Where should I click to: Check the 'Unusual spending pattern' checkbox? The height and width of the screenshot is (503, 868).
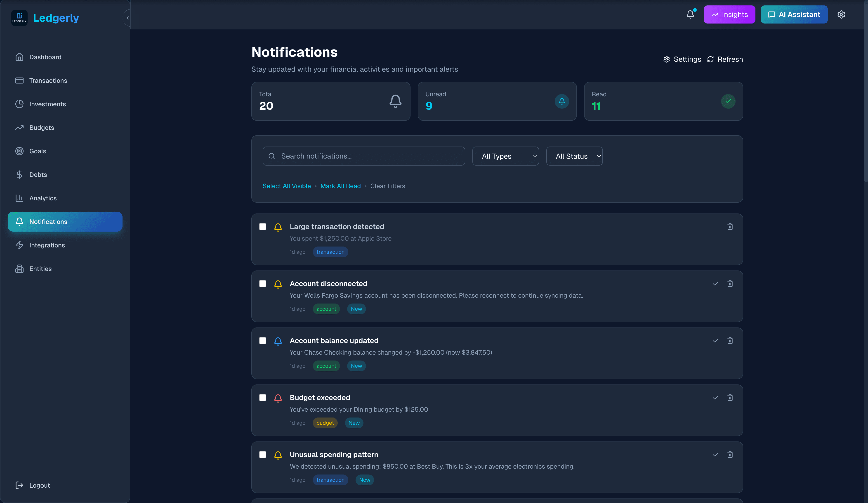click(x=263, y=454)
